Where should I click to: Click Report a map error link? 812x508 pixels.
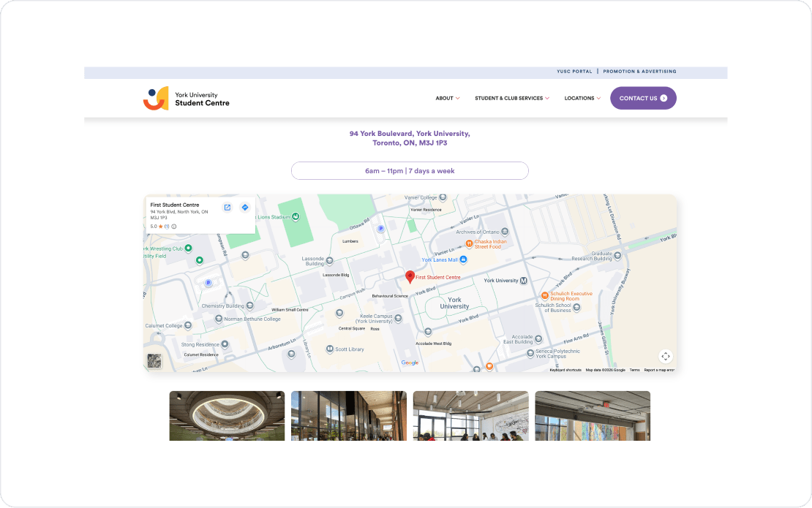(659, 370)
